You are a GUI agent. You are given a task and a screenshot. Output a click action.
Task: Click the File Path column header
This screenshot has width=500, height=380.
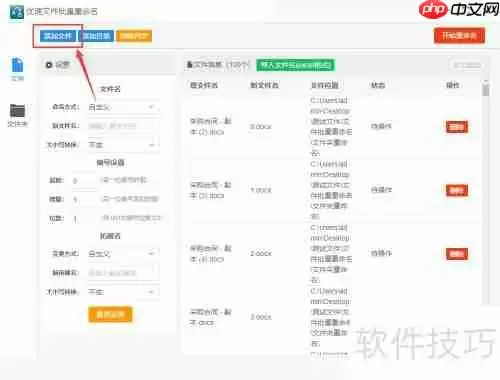[325, 85]
